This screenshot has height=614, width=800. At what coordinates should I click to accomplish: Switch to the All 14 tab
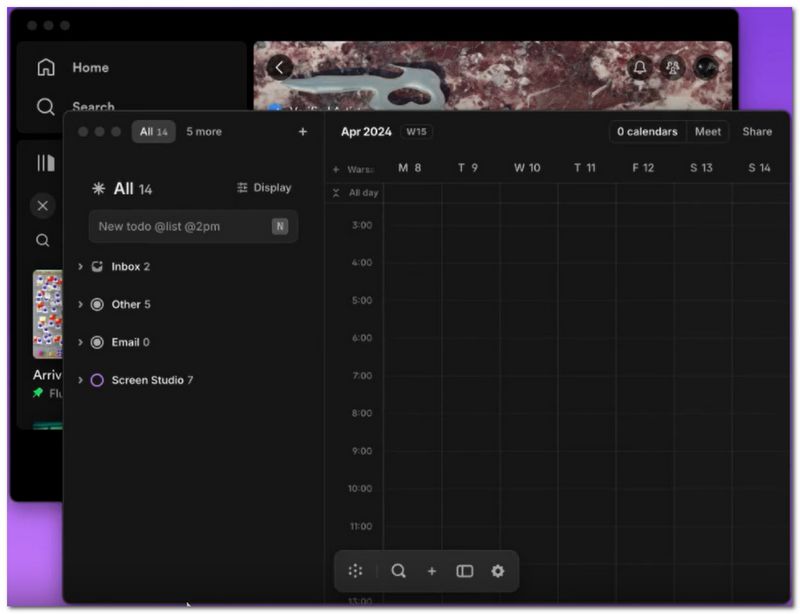[154, 131]
